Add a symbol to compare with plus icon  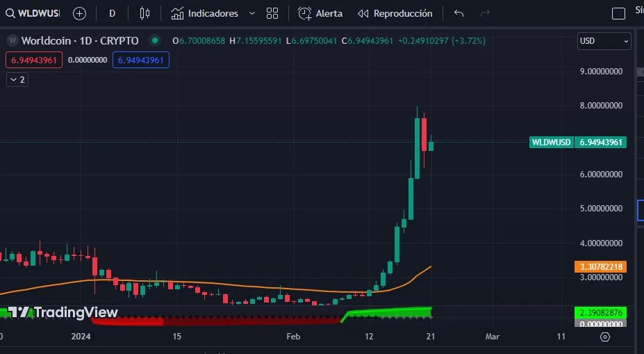pyautogui.click(x=79, y=14)
